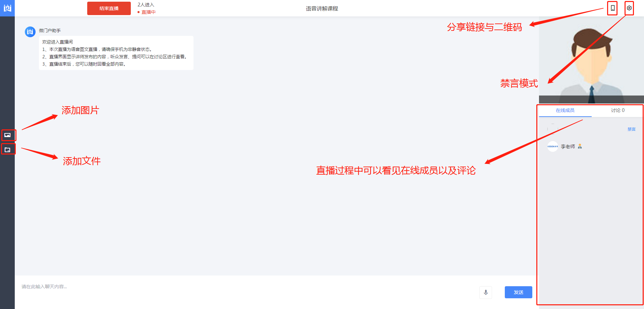Add a file using the folder icon in the sidebar

7,149
